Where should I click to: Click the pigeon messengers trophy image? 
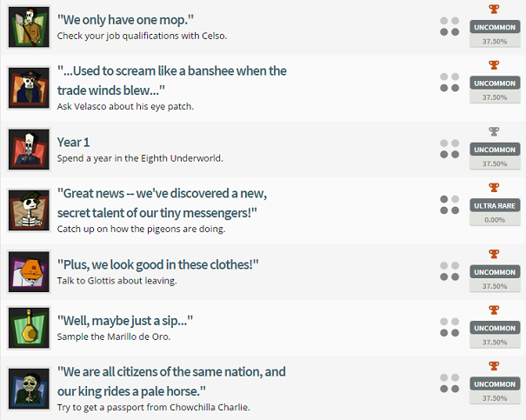click(29, 210)
